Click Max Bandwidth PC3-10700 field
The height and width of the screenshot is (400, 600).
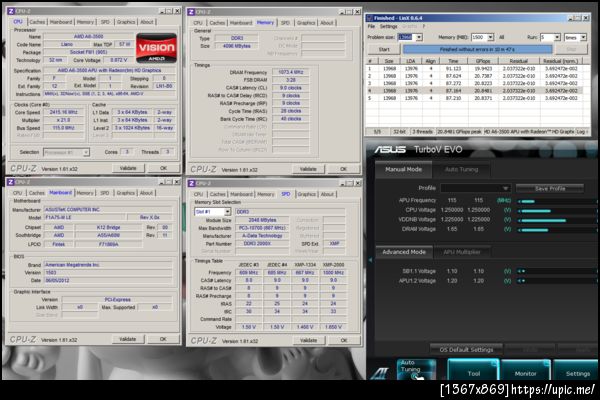tap(262, 228)
